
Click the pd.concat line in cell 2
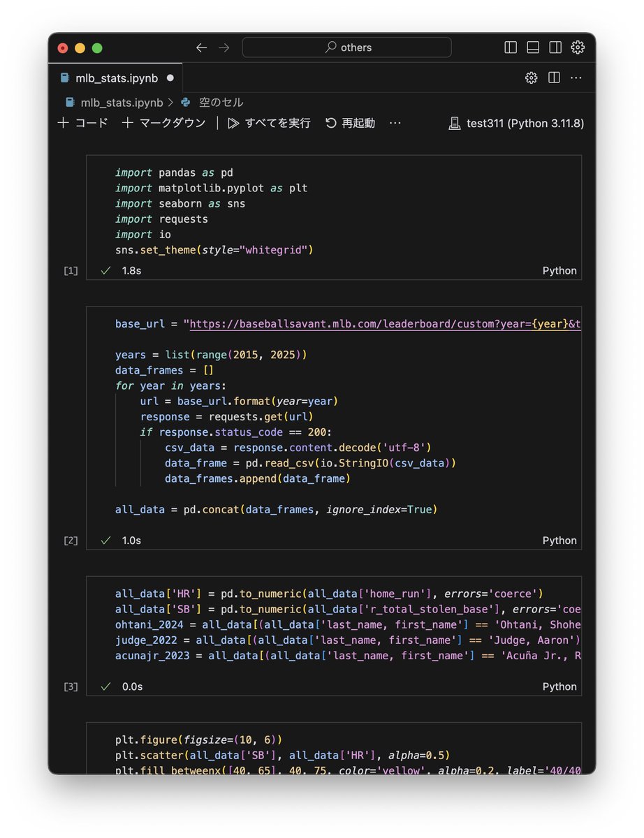(276, 509)
